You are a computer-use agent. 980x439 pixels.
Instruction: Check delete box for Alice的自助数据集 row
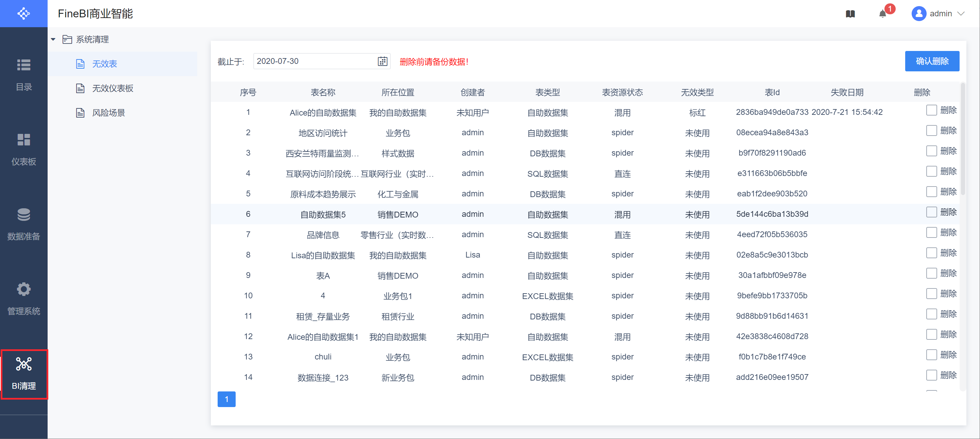931,110
